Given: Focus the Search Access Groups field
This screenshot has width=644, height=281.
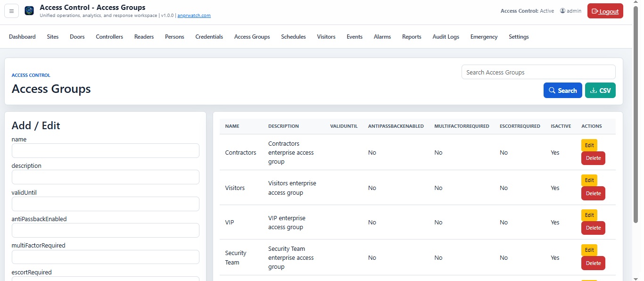Looking at the screenshot, I should click(x=538, y=72).
